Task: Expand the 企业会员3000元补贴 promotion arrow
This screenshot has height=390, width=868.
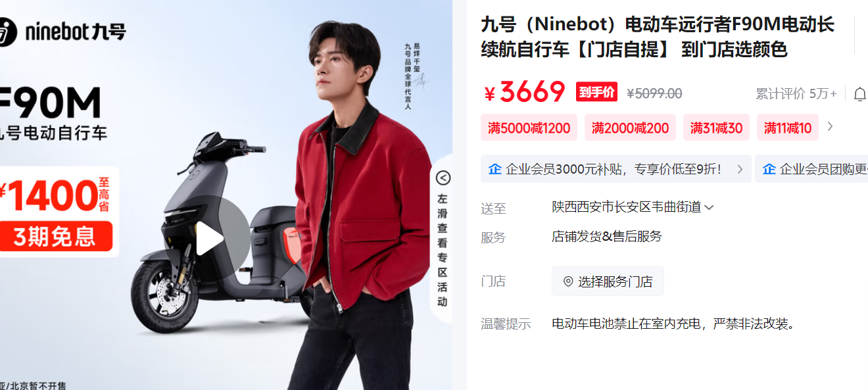Action: [x=740, y=169]
